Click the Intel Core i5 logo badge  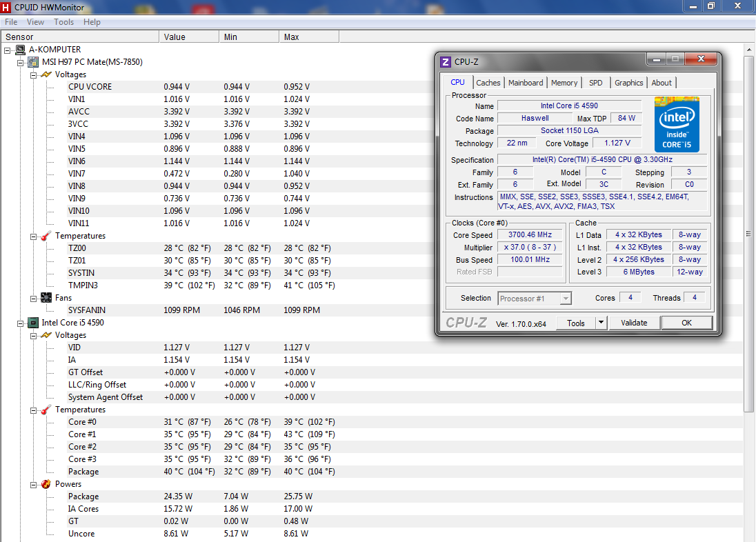pos(677,125)
